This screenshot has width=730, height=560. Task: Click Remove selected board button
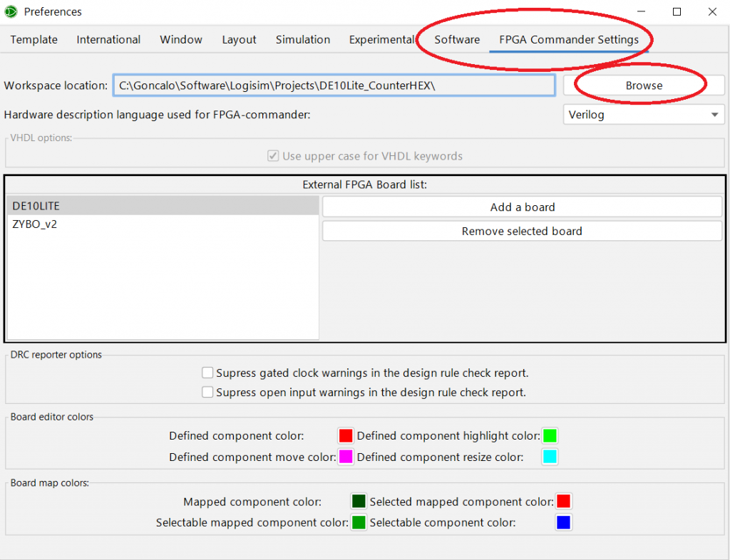(522, 232)
